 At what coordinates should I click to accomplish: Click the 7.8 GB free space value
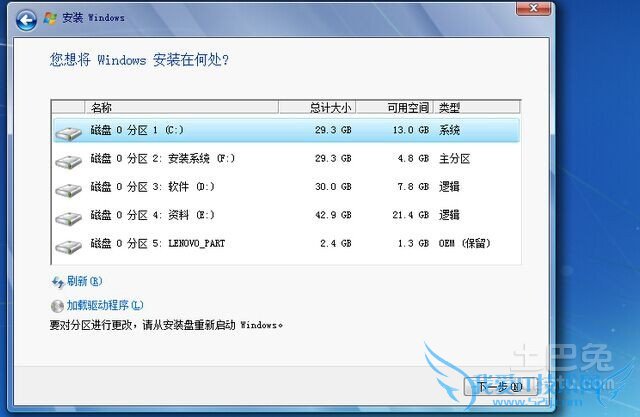pyautogui.click(x=413, y=186)
